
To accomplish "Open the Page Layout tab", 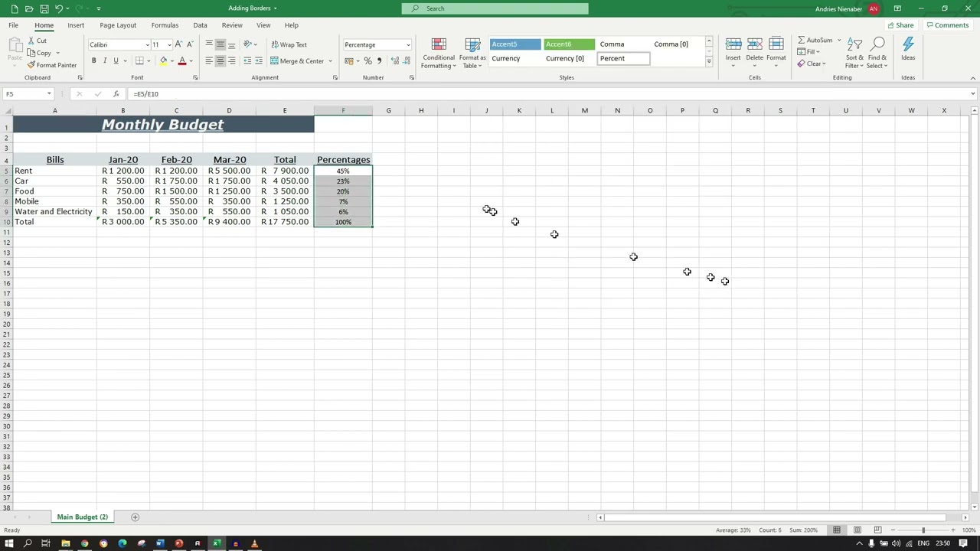I will [x=117, y=24].
